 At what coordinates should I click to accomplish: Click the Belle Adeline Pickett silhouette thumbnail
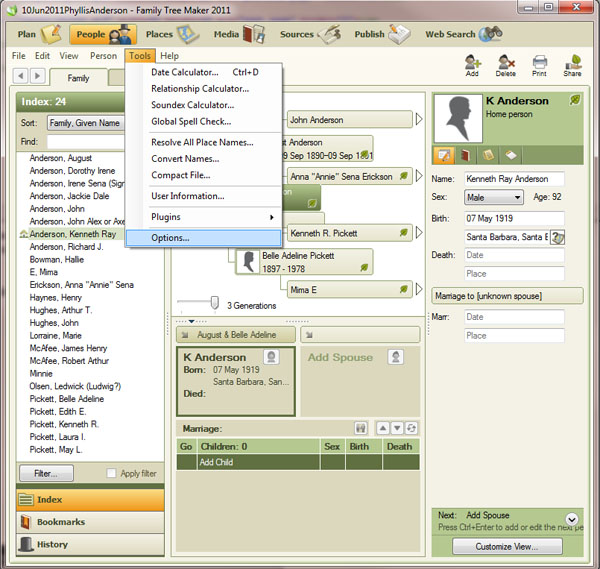click(x=248, y=262)
